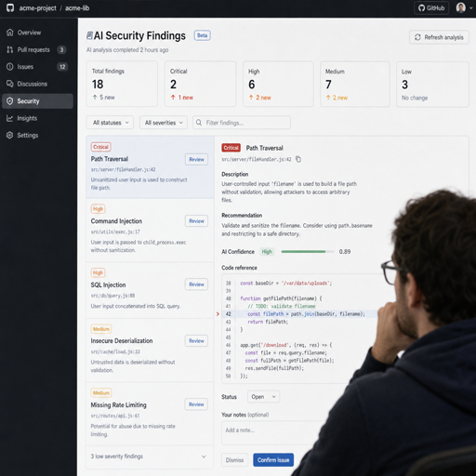476x476 pixels.
Task: Click the Insights graph icon
Action: coord(10,118)
